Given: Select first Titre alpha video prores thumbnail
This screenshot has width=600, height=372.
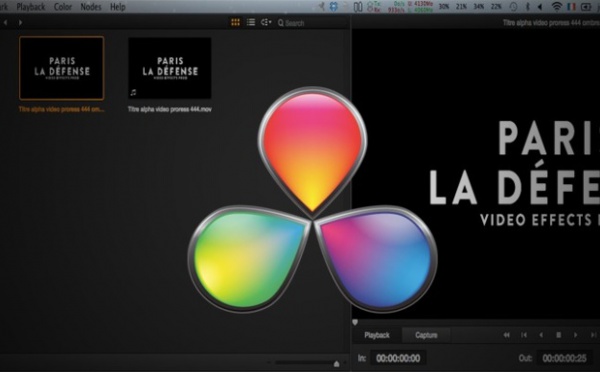Looking at the screenshot, I should [x=62, y=69].
